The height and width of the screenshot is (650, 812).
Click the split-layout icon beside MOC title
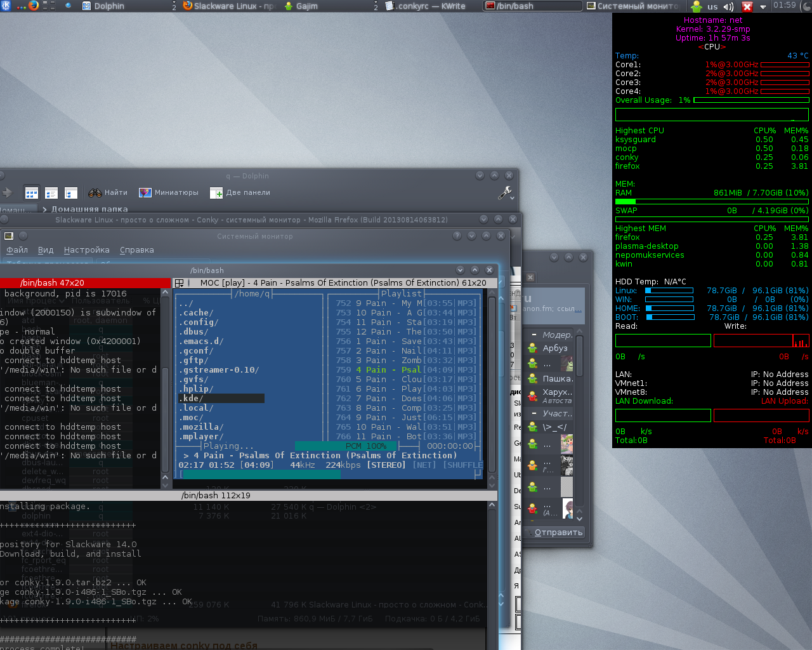[x=180, y=283]
